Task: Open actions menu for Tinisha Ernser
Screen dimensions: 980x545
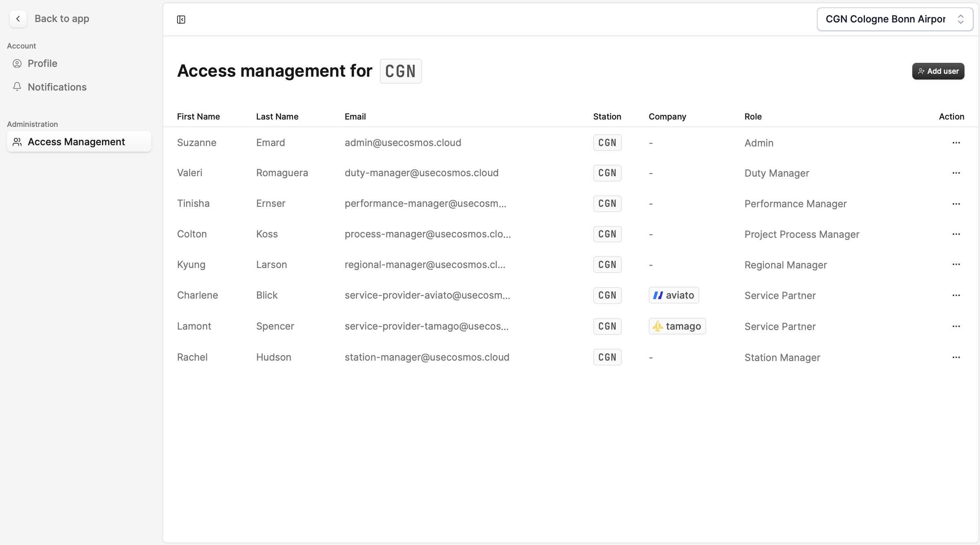Action: [x=956, y=204]
